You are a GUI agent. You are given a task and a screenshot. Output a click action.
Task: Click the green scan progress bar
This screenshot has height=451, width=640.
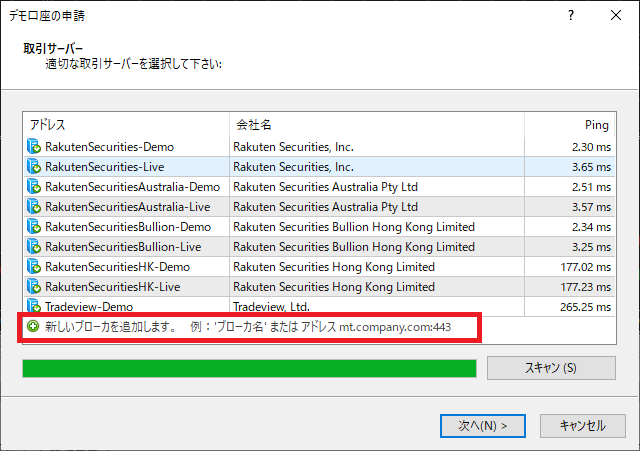coord(249,368)
